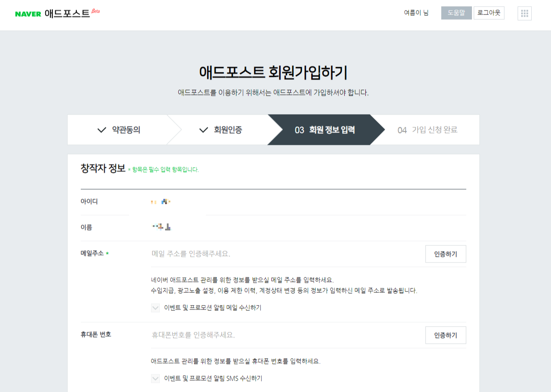Image resolution: width=551 pixels, height=392 pixels.
Task: Select the 03 회원 정보 입력 step
Action: pyautogui.click(x=325, y=130)
